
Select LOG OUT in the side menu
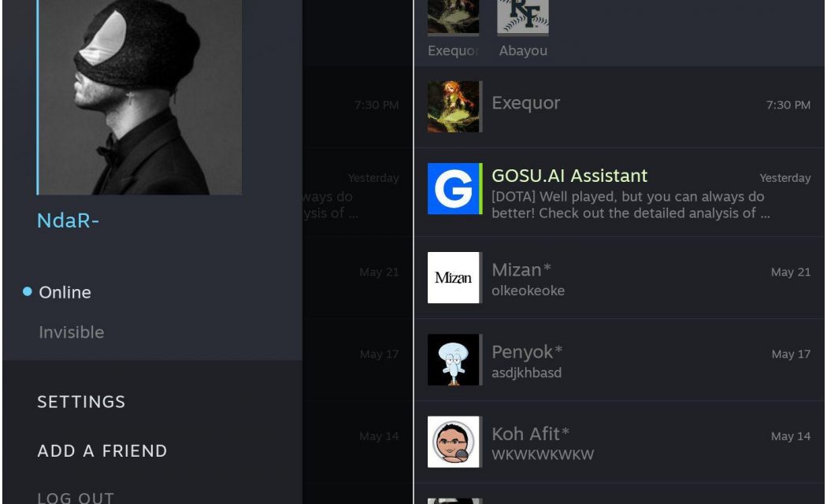tap(76, 498)
